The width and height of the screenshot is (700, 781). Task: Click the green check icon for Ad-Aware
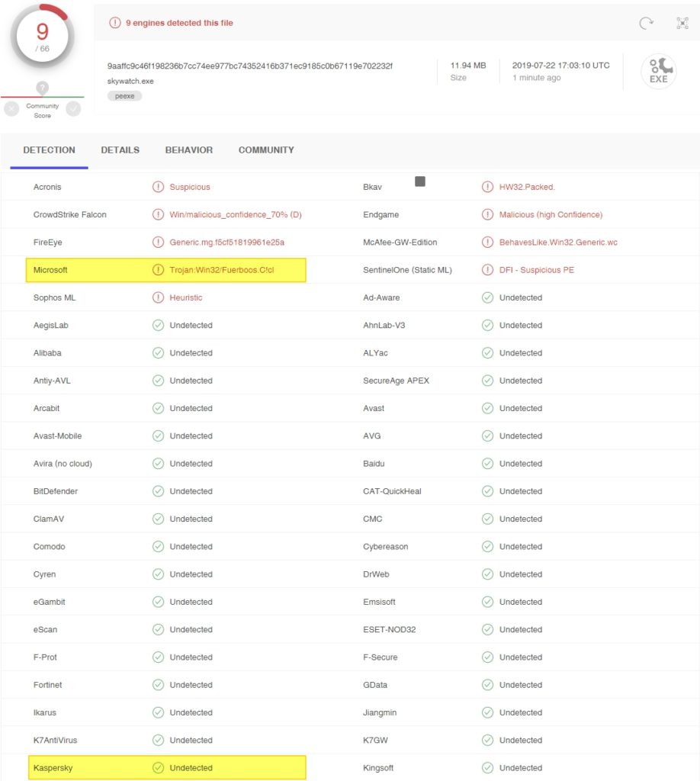pos(487,297)
